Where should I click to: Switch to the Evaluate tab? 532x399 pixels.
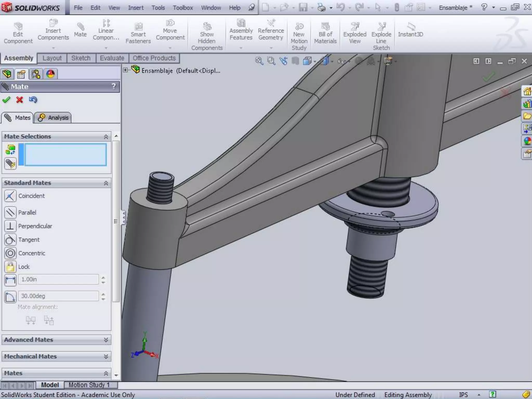[x=112, y=58]
